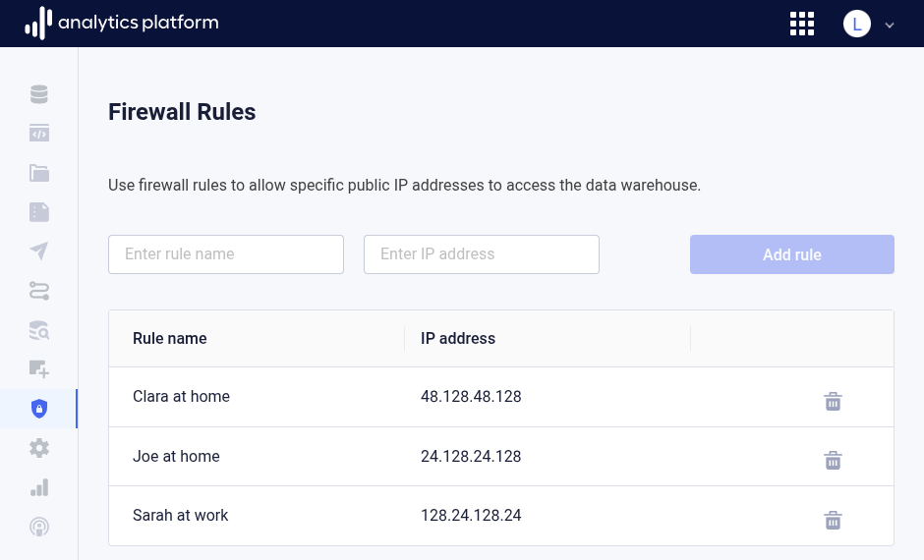The image size is (924, 560).
Task: Select IP address 24.128.24.128
Action: pos(471,457)
